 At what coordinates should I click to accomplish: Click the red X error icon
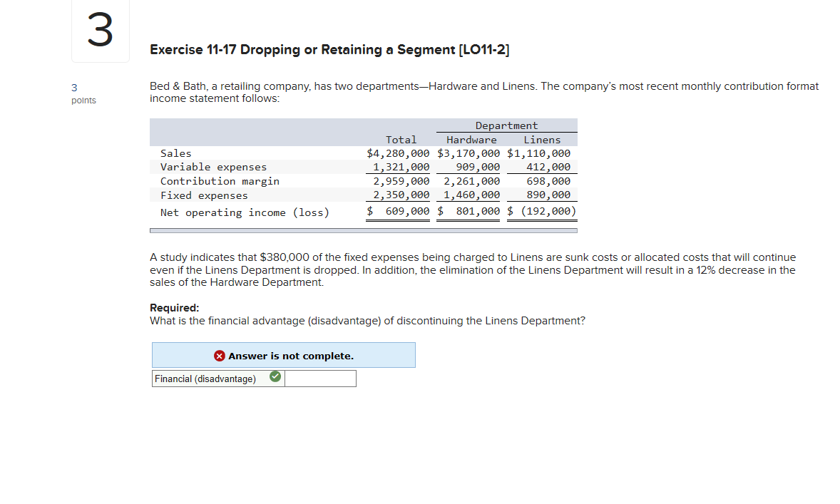(x=219, y=355)
